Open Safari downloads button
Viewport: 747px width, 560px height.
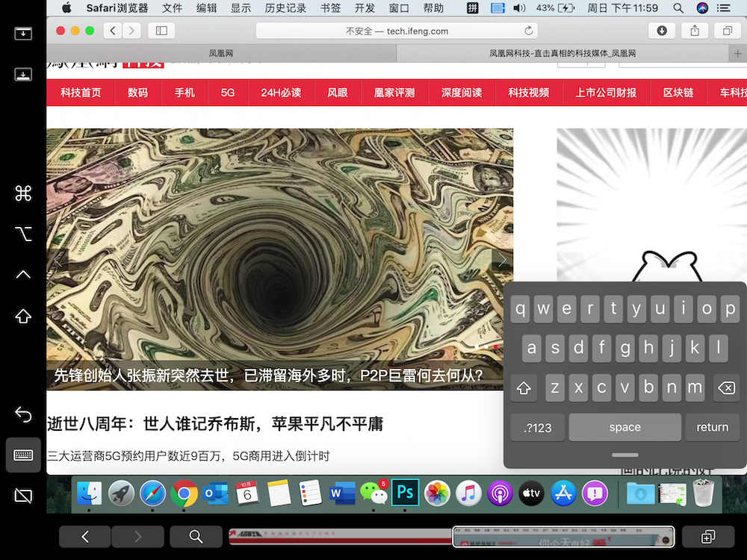661,31
